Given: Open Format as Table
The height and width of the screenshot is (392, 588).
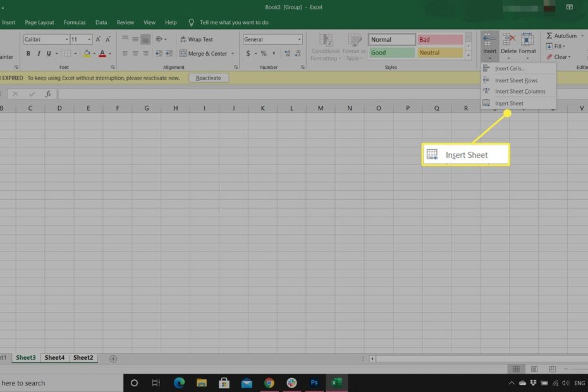Looking at the screenshot, I should point(354,47).
